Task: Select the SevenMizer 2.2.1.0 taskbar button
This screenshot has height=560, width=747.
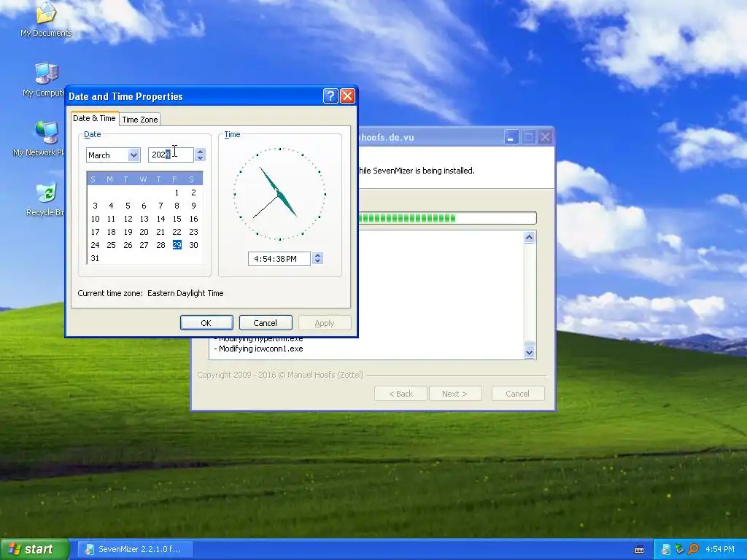Action: [134, 549]
